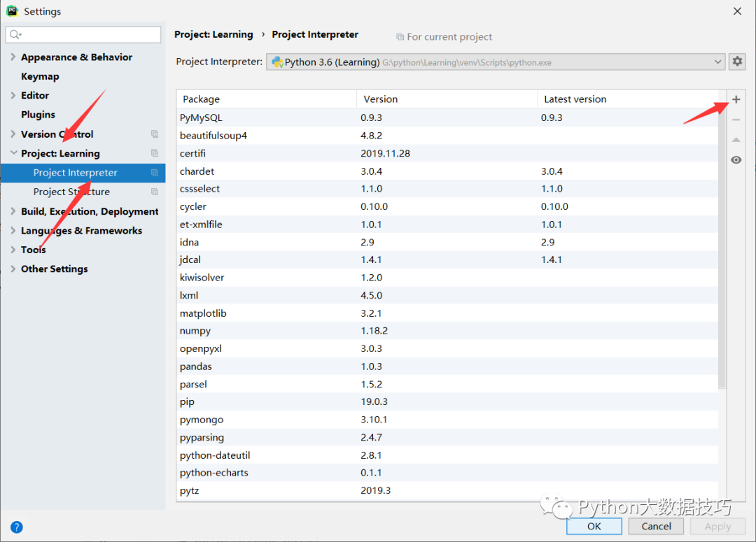Image resolution: width=756 pixels, height=542 pixels.
Task: Expand the Version Control section
Action: tap(13, 134)
